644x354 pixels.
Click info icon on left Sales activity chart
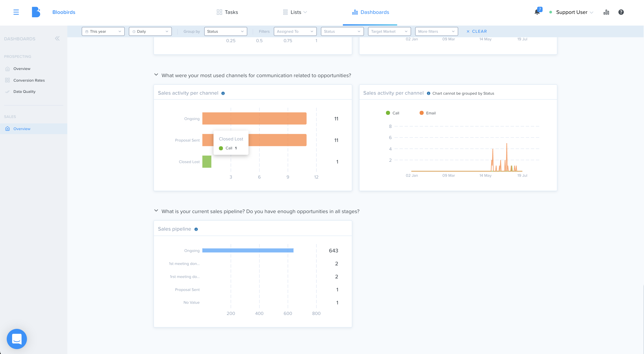[x=223, y=93]
